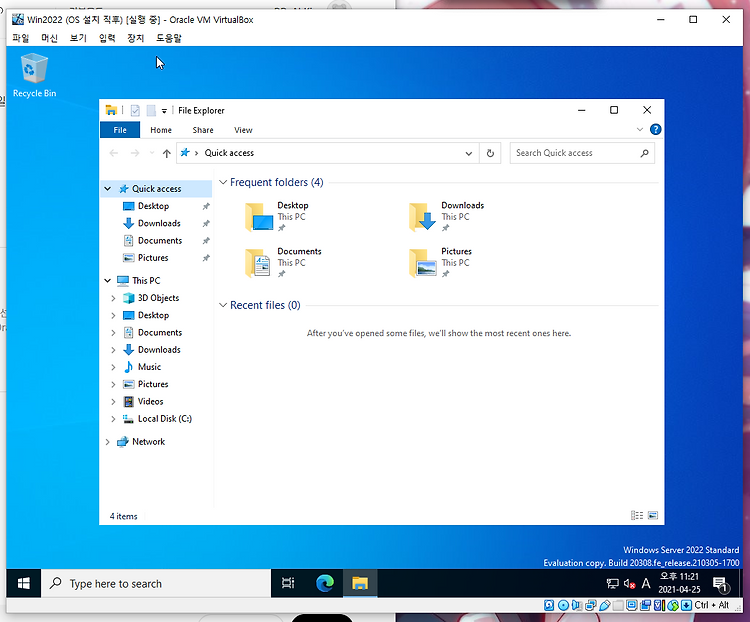Select Network in navigation pane

(148, 441)
